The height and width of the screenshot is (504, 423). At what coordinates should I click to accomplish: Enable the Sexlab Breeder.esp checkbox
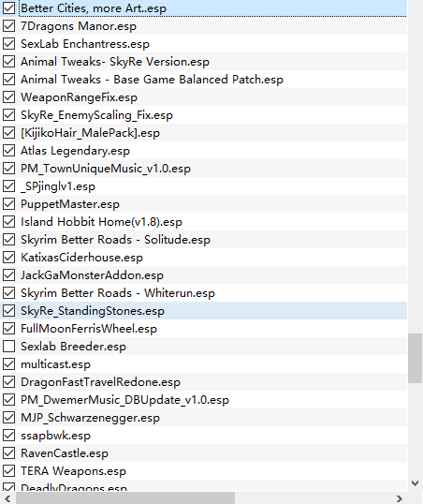8,347
